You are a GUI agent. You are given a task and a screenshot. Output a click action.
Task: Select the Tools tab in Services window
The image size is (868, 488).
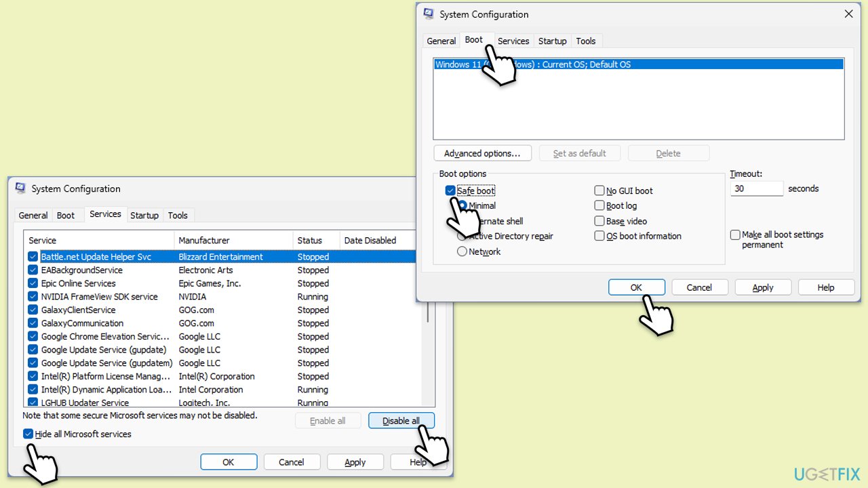178,215
